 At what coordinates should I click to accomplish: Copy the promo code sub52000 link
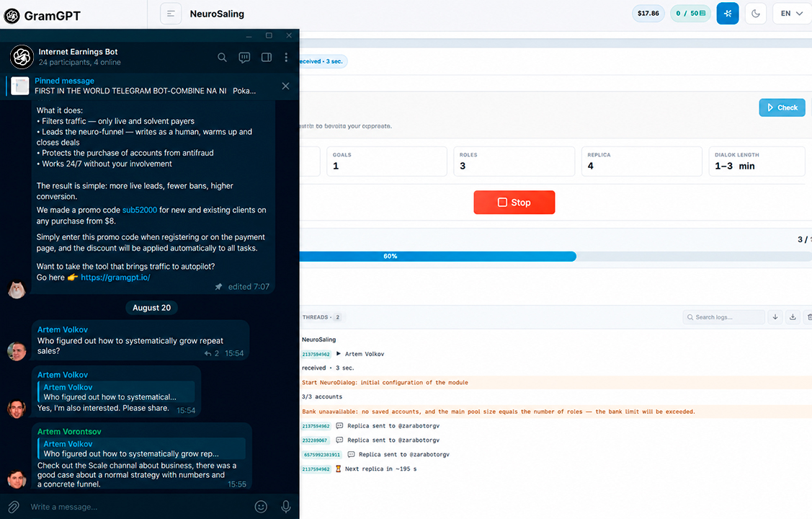139,210
